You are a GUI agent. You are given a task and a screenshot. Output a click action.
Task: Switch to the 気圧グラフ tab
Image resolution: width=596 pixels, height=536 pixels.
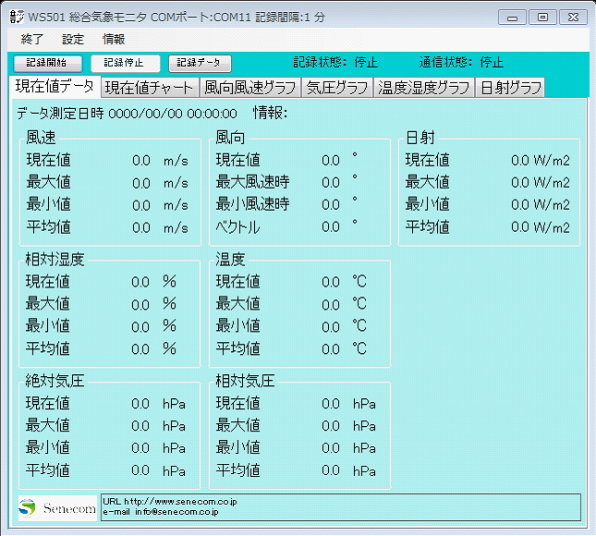pos(337,88)
